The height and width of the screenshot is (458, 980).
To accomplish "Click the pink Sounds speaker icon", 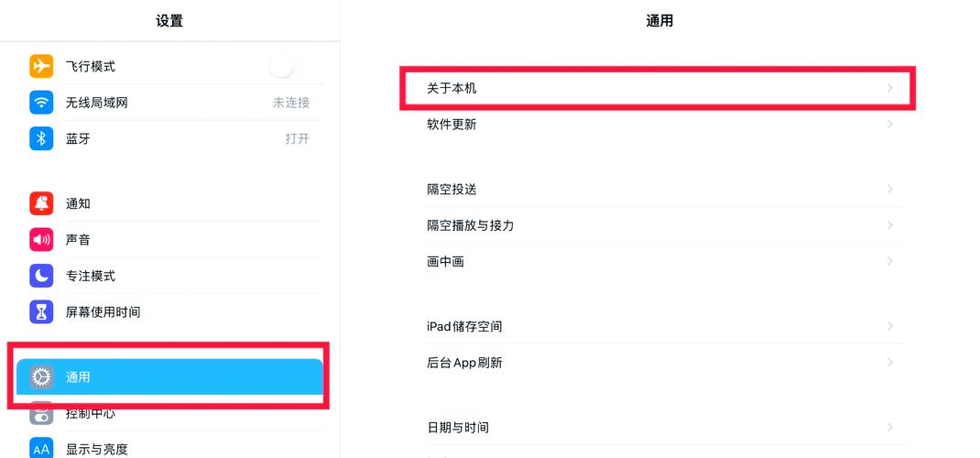I will (x=41, y=240).
